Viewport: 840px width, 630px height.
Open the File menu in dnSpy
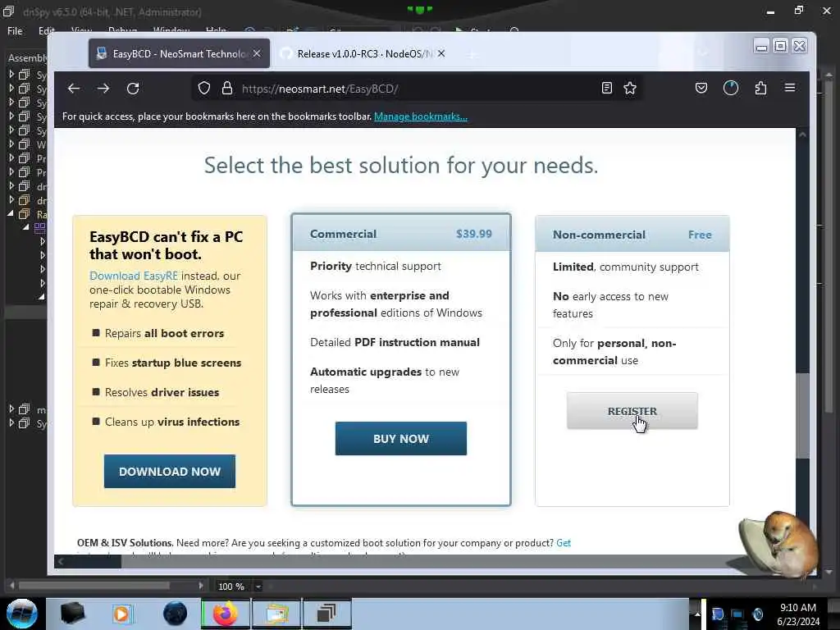click(15, 31)
